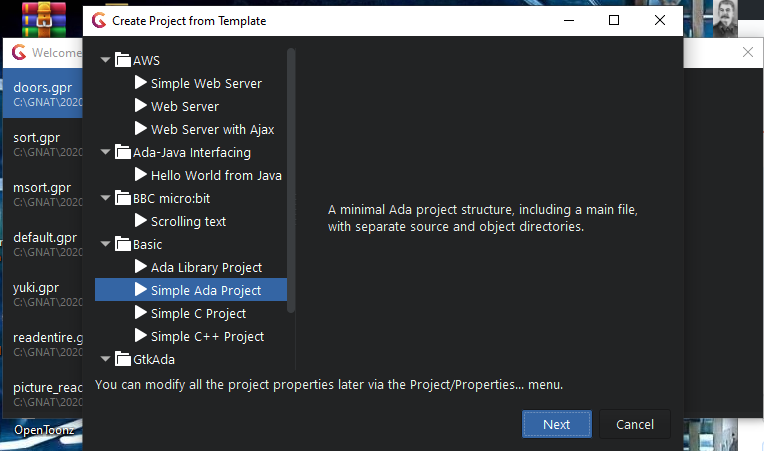The height and width of the screenshot is (451, 764).
Task: Collapse the AWS tree category
Action: click(106, 61)
